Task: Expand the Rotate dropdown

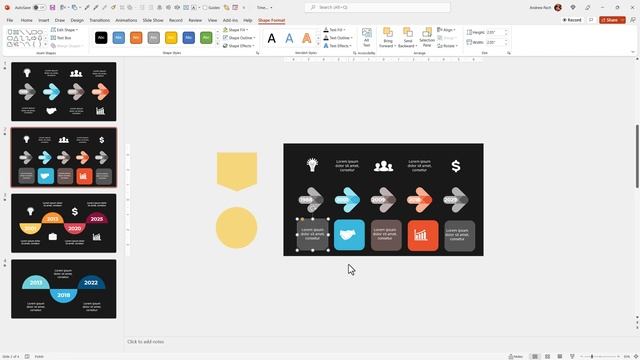Action: tap(447, 46)
